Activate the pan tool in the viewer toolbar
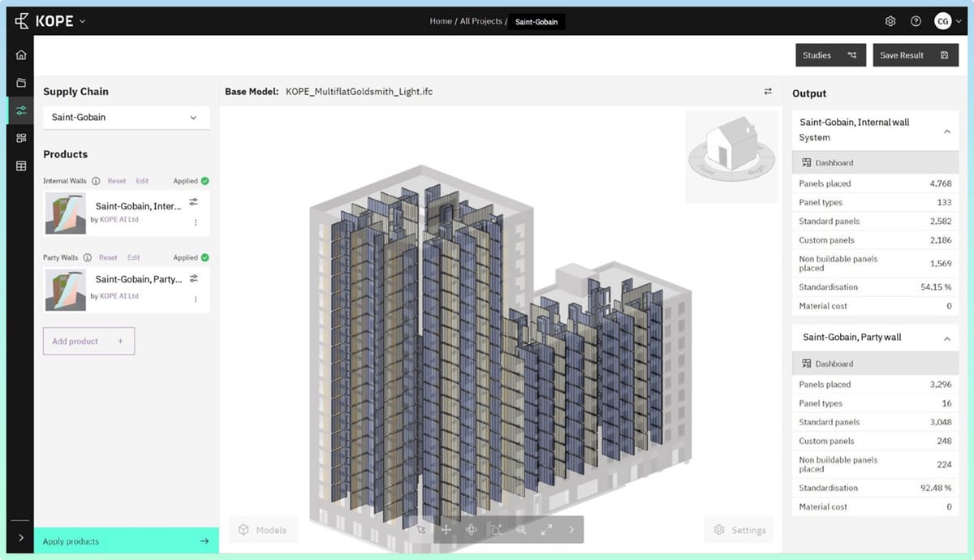The width and height of the screenshot is (974, 560). (x=446, y=529)
